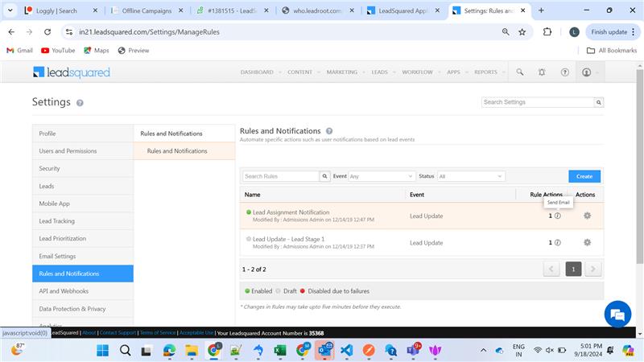Click the Create rule button
The image size is (644, 362).
584,176
